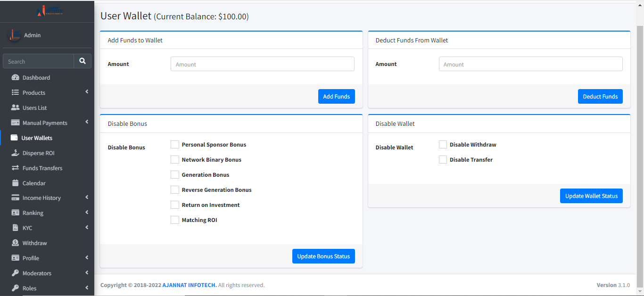Click the search magnifier icon in sidebar
Viewport: 644px width, 296px height.
pos(83,61)
